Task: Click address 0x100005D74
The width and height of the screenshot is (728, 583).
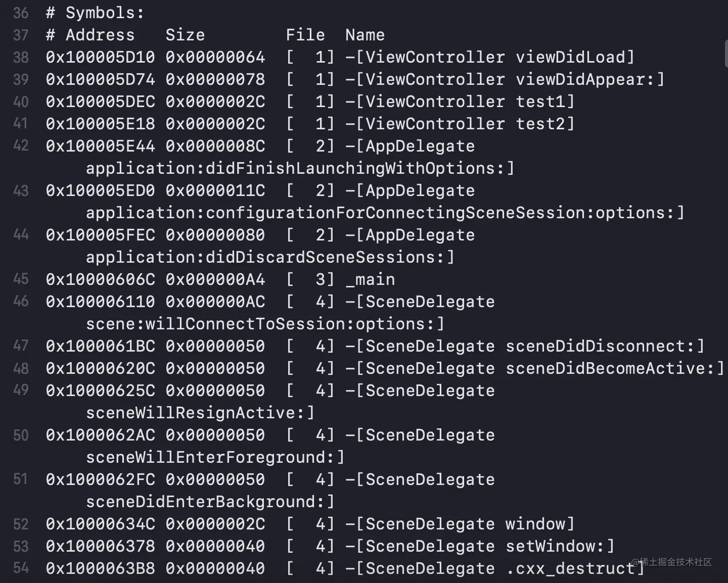Action: point(100,79)
